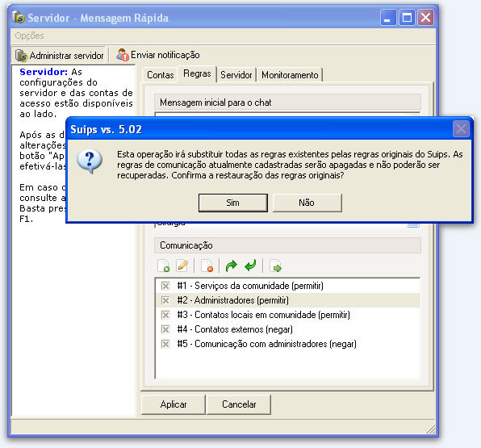The height and width of the screenshot is (448, 481).
Task: Click the add new rule icon
Action: [x=164, y=266]
